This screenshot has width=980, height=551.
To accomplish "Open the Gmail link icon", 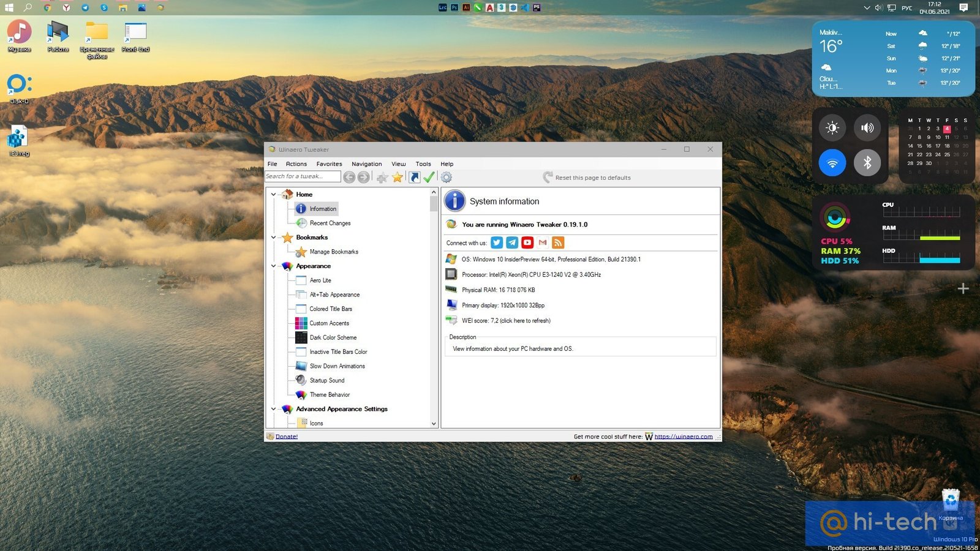I will click(543, 242).
